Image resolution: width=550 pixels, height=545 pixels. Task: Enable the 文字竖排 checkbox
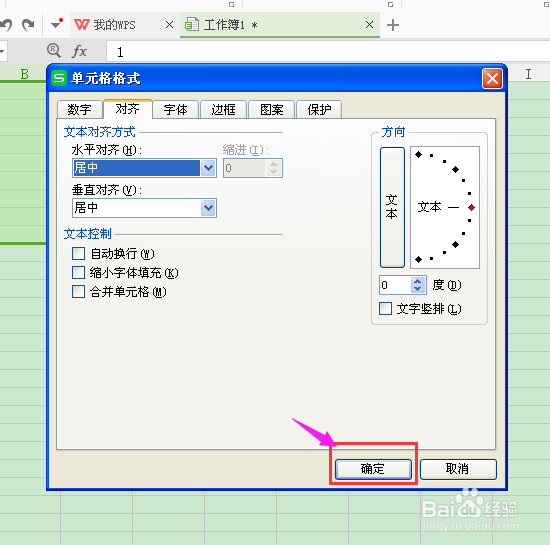point(385,309)
